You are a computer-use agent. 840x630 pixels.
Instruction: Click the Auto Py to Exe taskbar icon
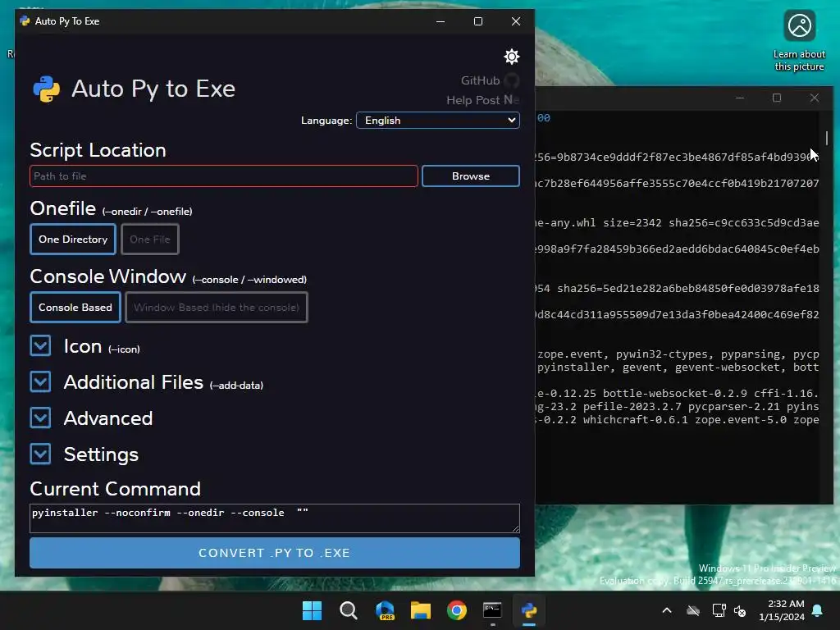(529, 610)
